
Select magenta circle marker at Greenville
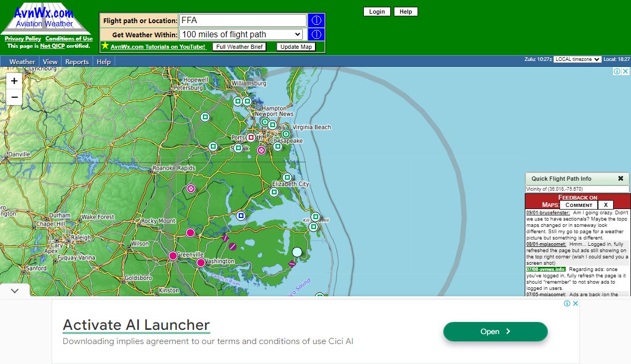click(x=172, y=256)
